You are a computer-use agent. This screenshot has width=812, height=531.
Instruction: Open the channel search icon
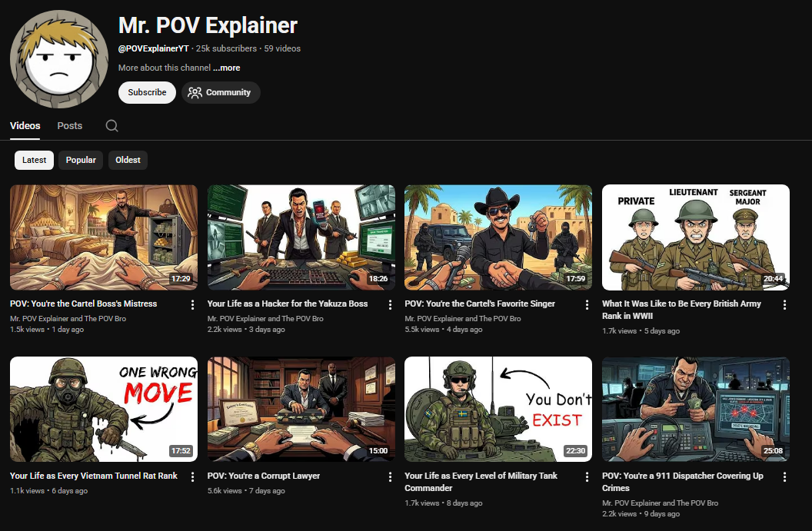[111, 125]
